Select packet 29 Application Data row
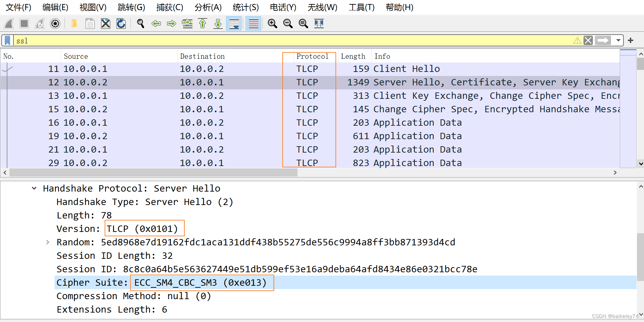The width and height of the screenshot is (644, 322). point(310,163)
